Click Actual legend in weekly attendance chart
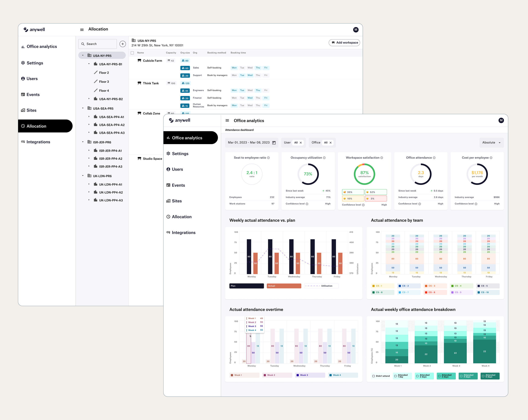The height and width of the screenshot is (420, 528). click(x=284, y=286)
